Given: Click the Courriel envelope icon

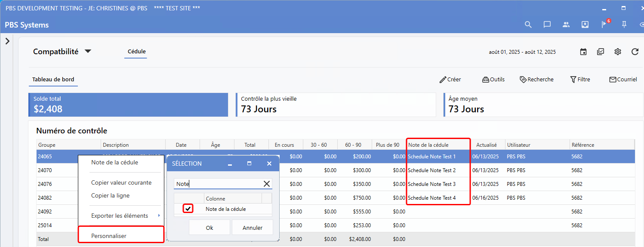Looking at the screenshot, I should (613, 80).
